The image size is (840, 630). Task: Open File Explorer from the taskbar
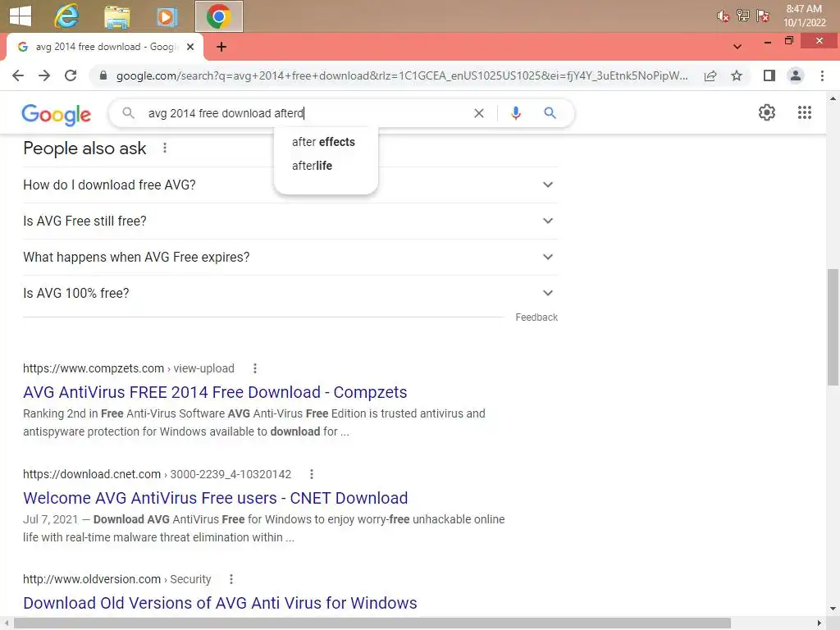point(116,16)
